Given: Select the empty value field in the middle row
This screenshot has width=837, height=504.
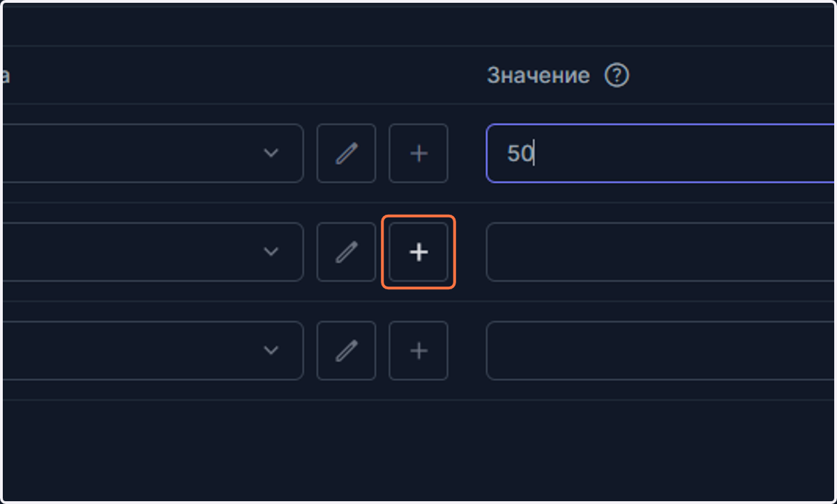Looking at the screenshot, I should pos(661,252).
